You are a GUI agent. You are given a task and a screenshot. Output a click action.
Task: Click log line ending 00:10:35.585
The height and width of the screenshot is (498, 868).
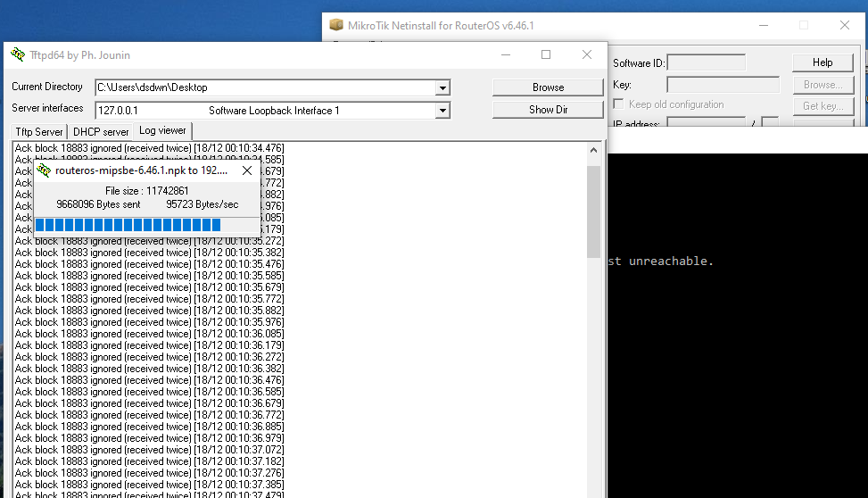coord(150,275)
